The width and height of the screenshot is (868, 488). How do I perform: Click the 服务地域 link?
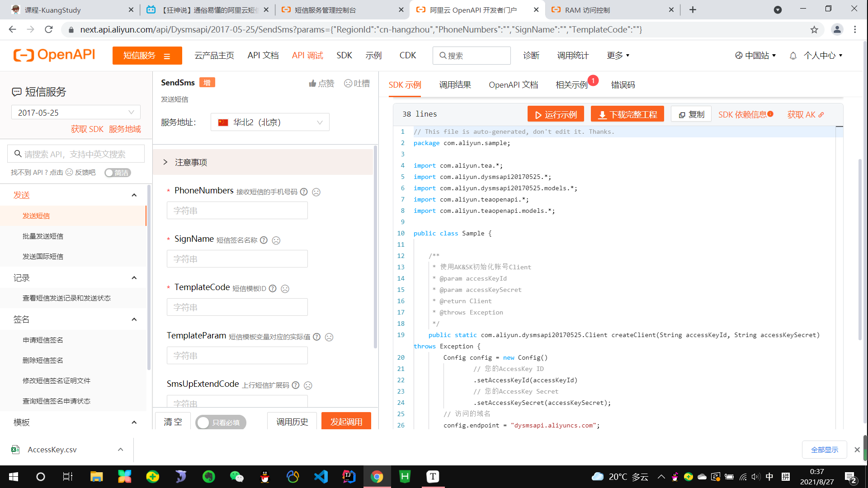pyautogui.click(x=125, y=129)
